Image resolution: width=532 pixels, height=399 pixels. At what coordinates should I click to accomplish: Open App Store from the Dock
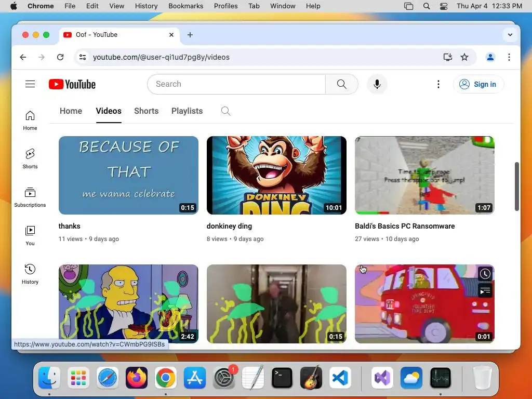[195, 378]
